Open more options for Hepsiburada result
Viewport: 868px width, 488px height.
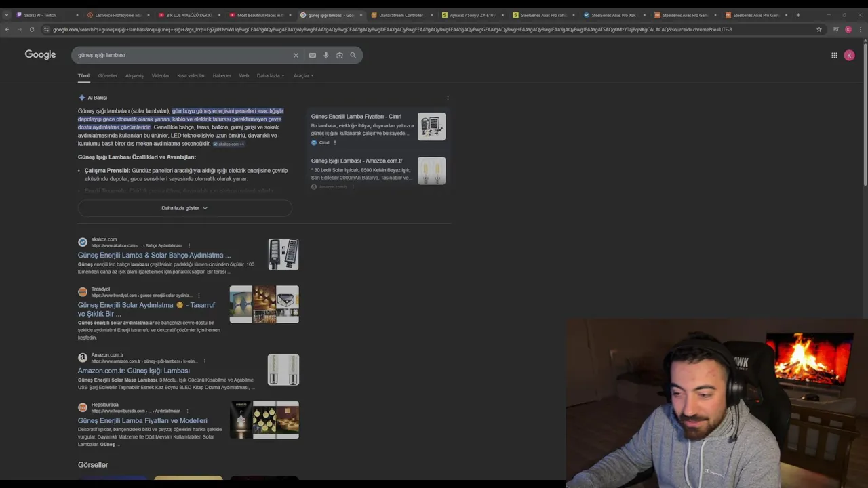pos(187,411)
